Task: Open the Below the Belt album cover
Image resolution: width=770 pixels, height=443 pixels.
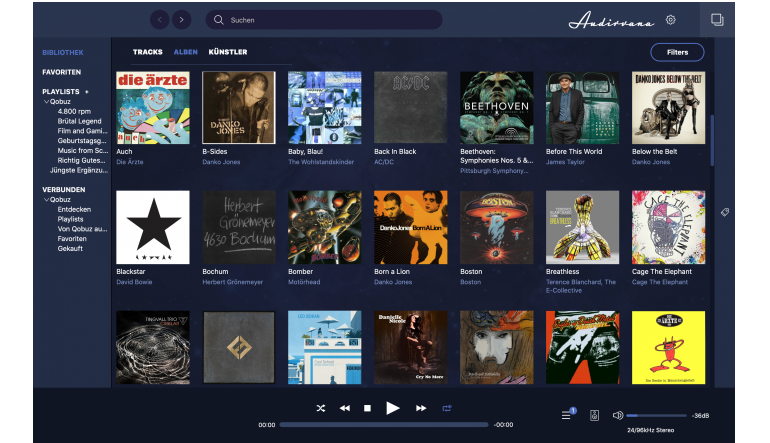Action: pos(668,108)
